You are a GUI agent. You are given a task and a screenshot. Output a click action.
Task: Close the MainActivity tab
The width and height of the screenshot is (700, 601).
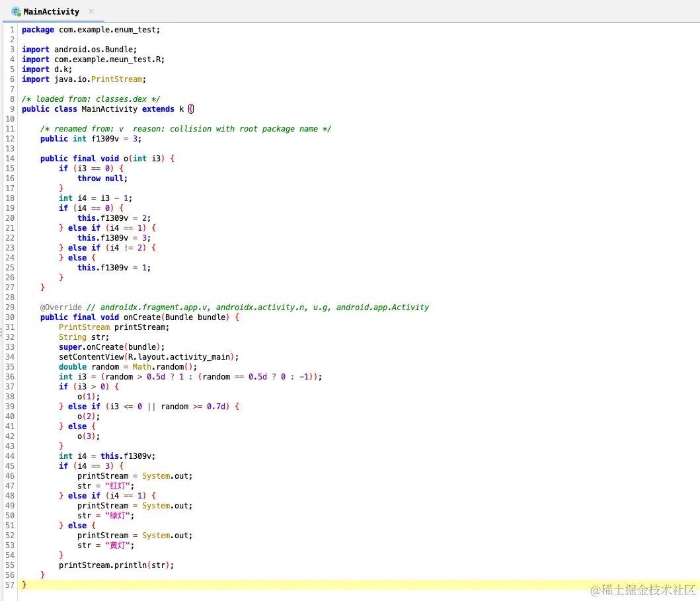pos(91,11)
